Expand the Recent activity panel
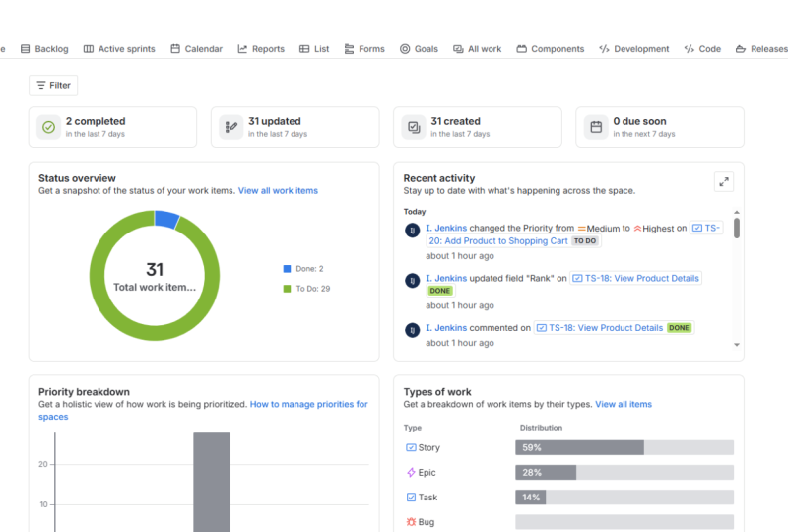788x532 pixels. 724,182
